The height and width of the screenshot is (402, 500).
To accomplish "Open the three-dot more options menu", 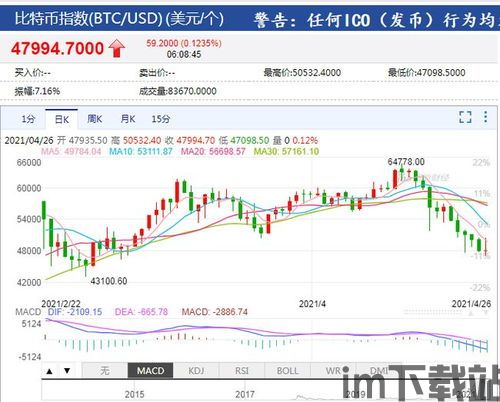I will tap(486, 117).
